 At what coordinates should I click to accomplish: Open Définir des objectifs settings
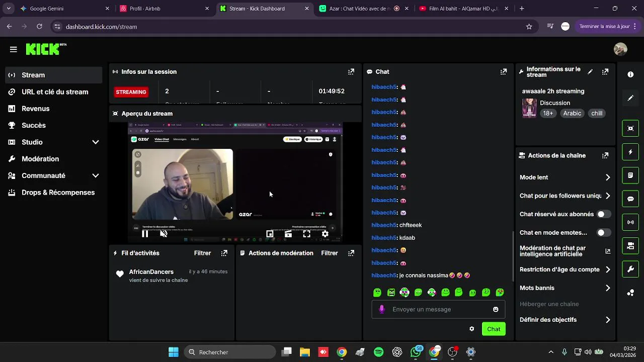pos(565,320)
